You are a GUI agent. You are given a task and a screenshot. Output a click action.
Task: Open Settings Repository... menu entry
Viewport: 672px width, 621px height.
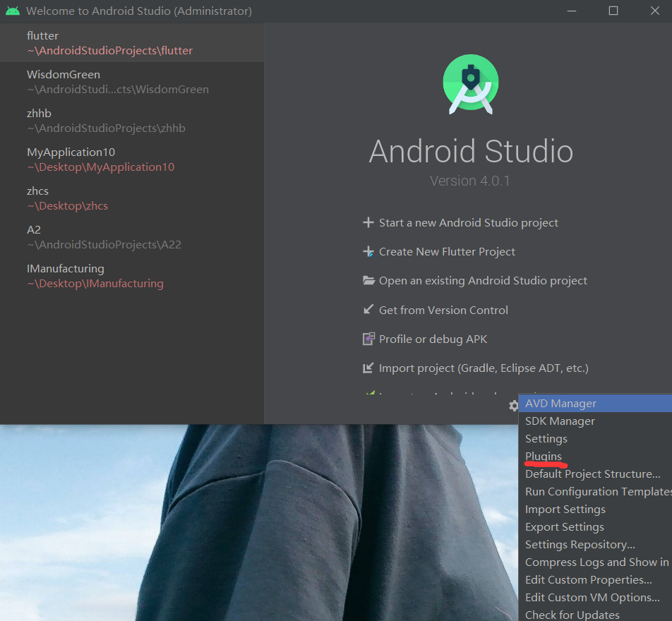[595, 544]
